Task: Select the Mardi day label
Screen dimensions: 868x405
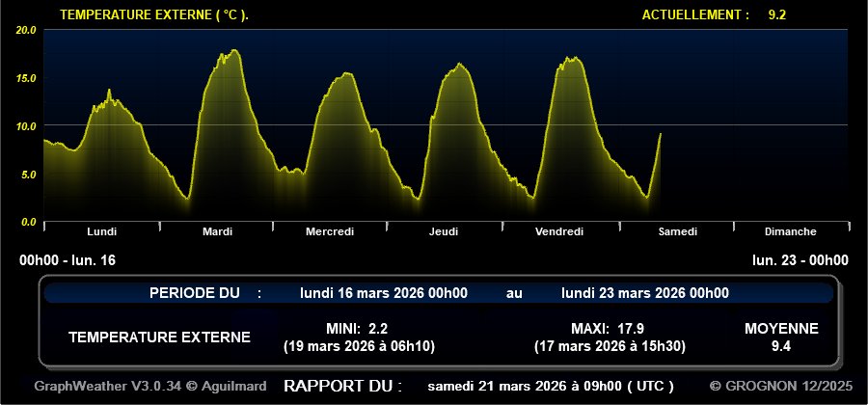Action: (217, 231)
